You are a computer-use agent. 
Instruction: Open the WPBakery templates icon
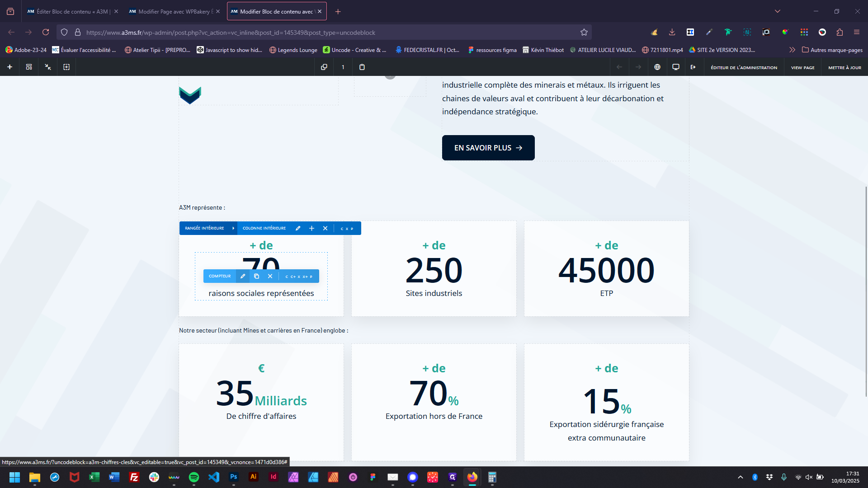(x=29, y=67)
